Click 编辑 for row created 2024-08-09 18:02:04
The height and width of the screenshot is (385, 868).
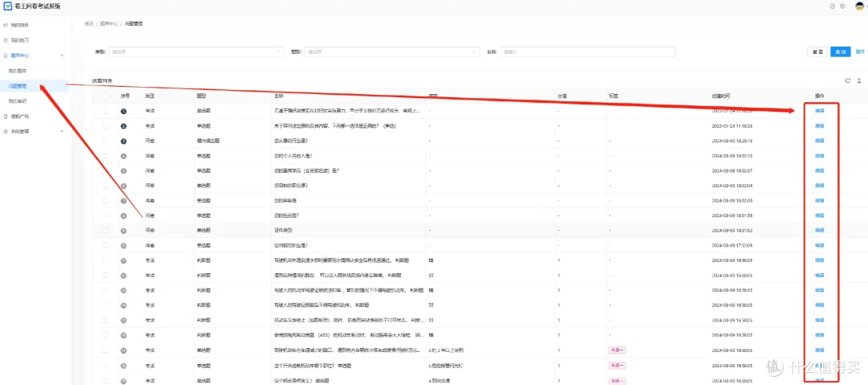[x=819, y=186]
